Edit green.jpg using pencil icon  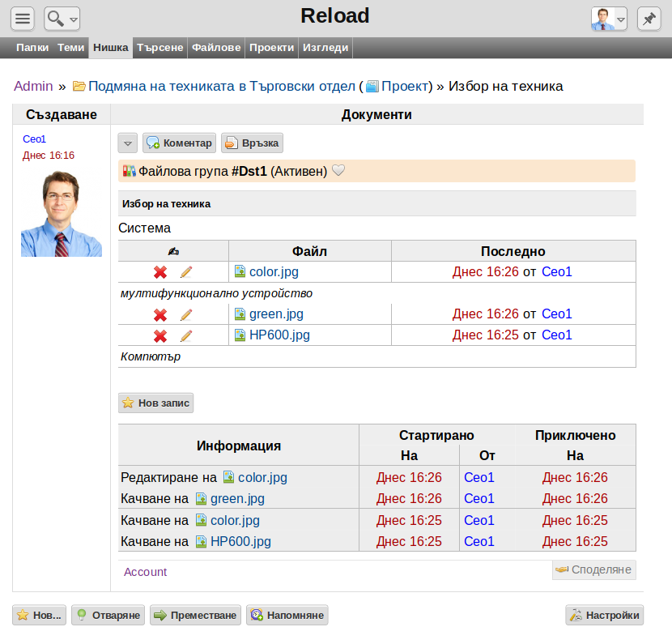[x=186, y=314]
